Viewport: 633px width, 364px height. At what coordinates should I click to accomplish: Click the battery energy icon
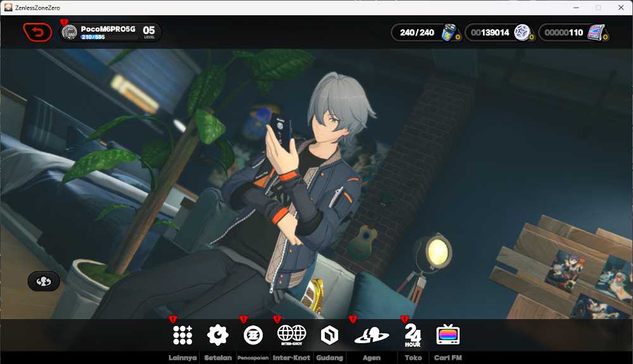pyautogui.click(x=449, y=32)
